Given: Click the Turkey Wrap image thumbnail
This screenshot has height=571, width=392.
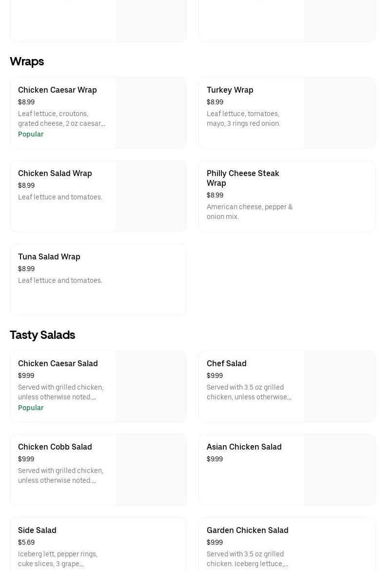Looking at the screenshot, I should pos(340,113).
